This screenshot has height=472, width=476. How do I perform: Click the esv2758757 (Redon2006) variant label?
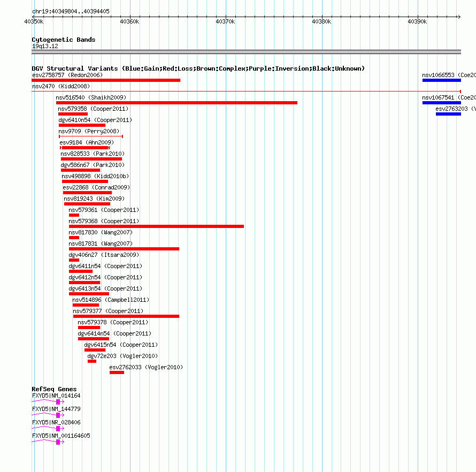(67, 75)
